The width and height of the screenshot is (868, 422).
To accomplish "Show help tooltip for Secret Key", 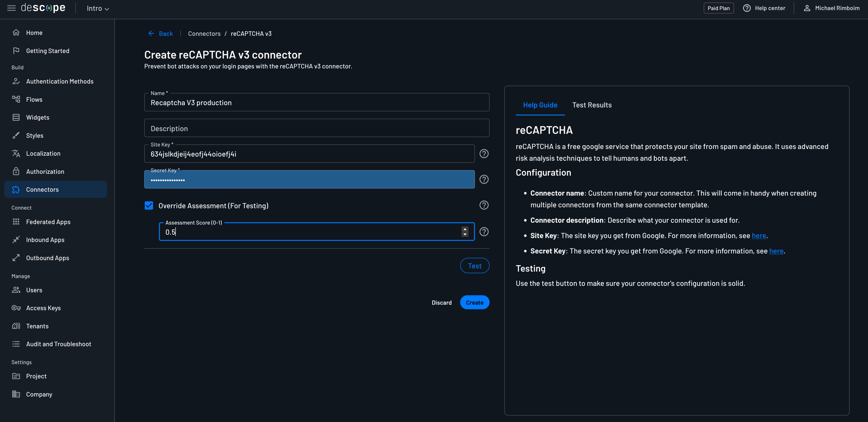I will (x=484, y=180).
